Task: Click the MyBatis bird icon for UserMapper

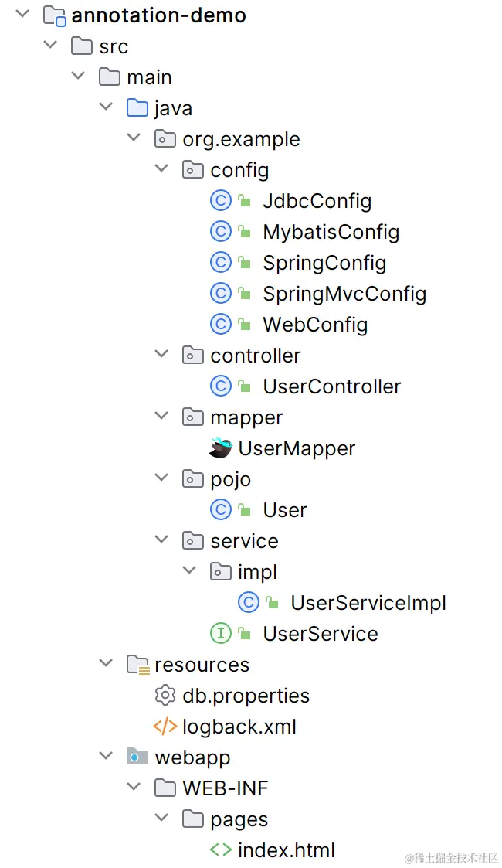Action: pos(222,448)
